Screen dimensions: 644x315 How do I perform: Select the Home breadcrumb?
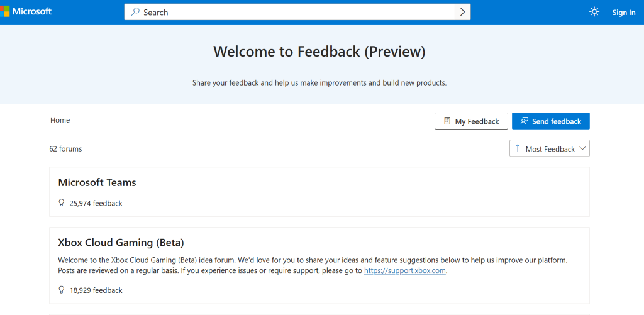point(60,120)
